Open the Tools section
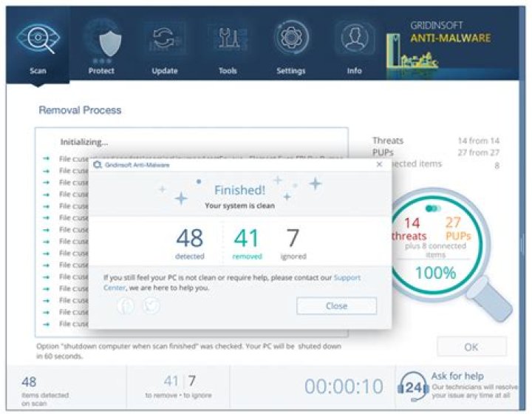The width and height of the screenshot is (532, 417). point(228,44)
